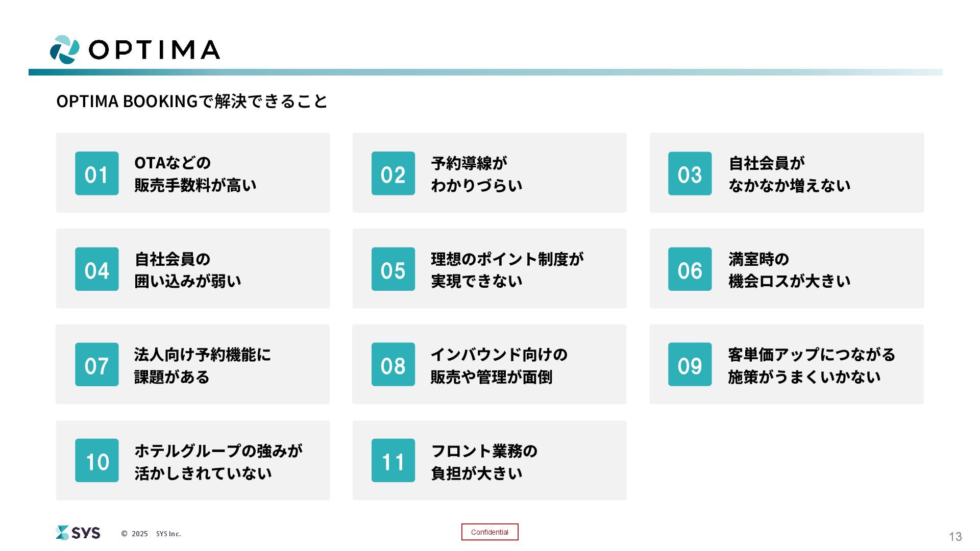
Task: Click the SYS logo in footer
Action: [78, 533]
